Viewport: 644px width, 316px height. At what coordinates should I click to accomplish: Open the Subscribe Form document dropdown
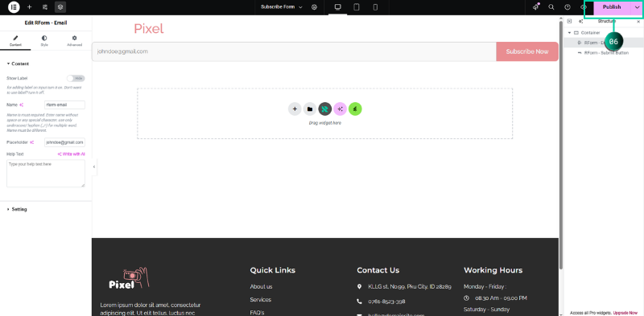(281, 7)
